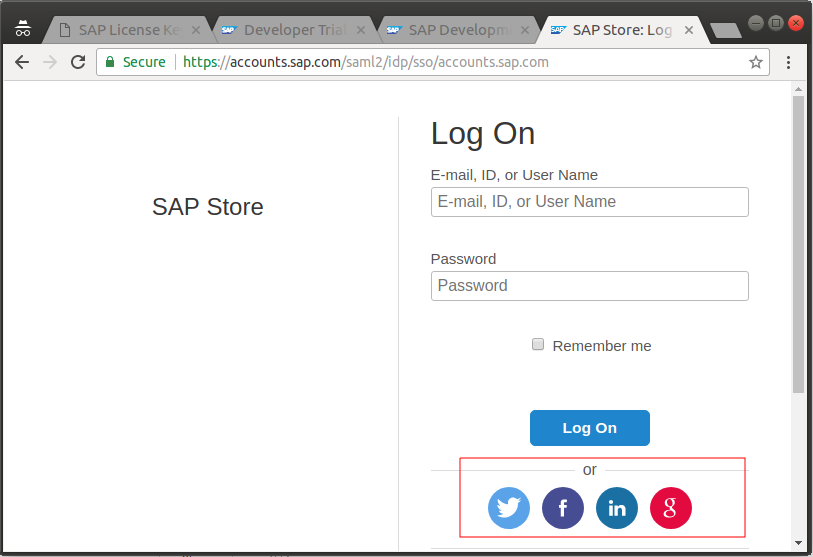Click the address bar URL
The height and width of the screenshot is (557, 813).
pos(366,62)
